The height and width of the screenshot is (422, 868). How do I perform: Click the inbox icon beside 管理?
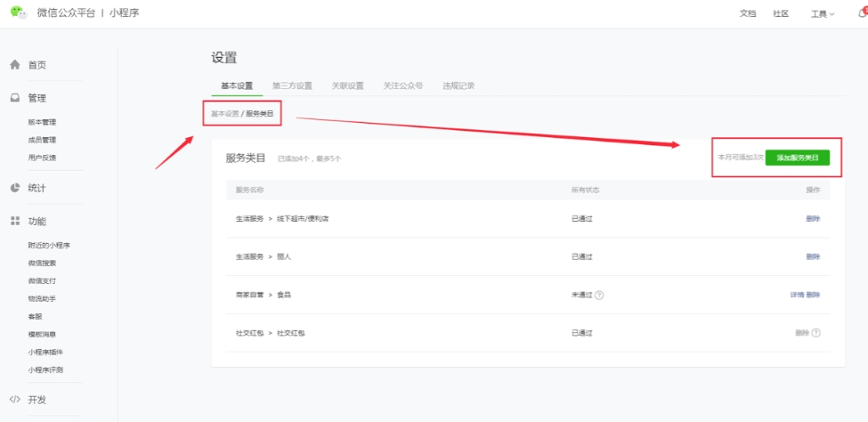[x=14, y=98]
